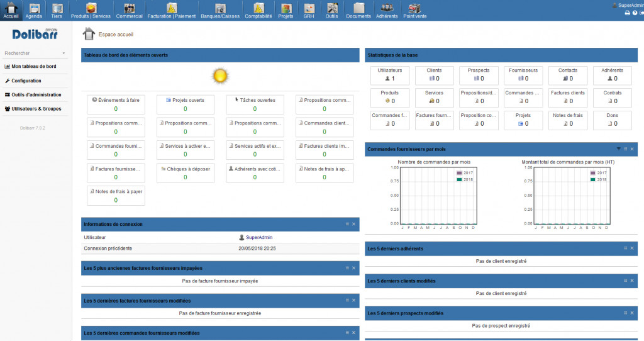Close Les 5 derniers clients modifiés box
This screenshot has width=644, height=341.
(x=632, y=281)
